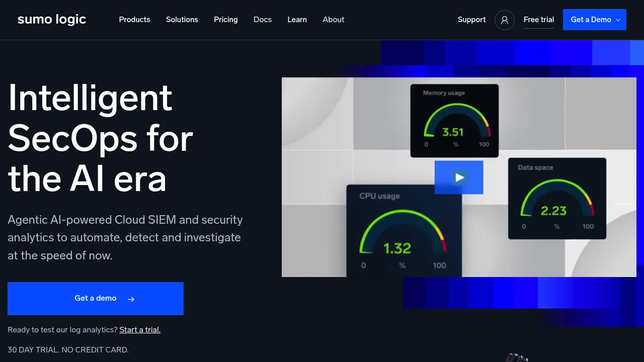The image size is (644, 362).
Task: Click the Sumo Logic logo
Action: pos(52,20)
